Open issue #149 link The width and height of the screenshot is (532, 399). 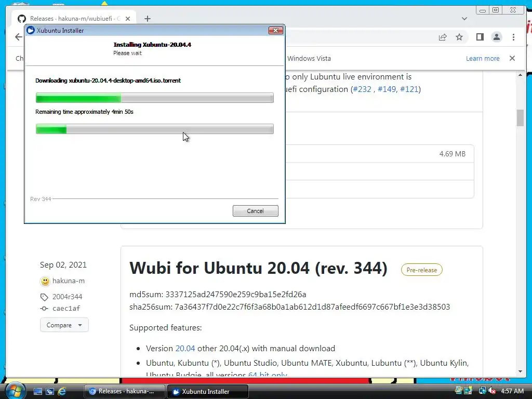coord(387,89)
